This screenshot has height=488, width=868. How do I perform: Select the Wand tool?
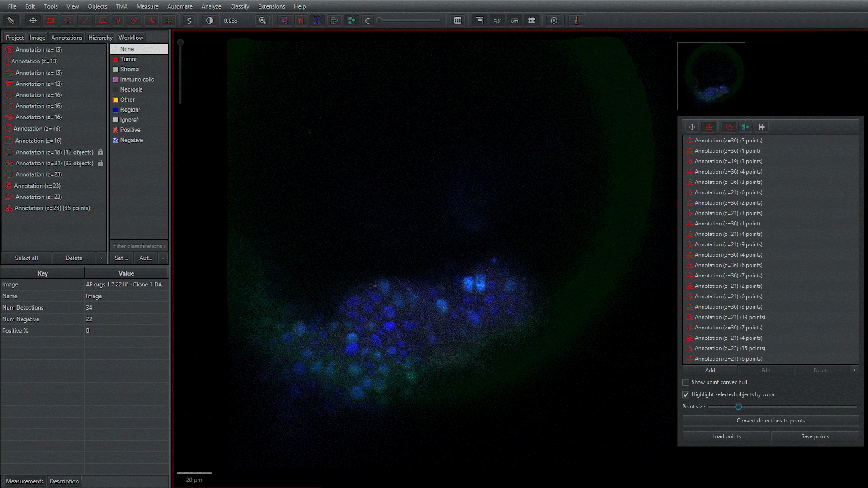click(151, 20)
